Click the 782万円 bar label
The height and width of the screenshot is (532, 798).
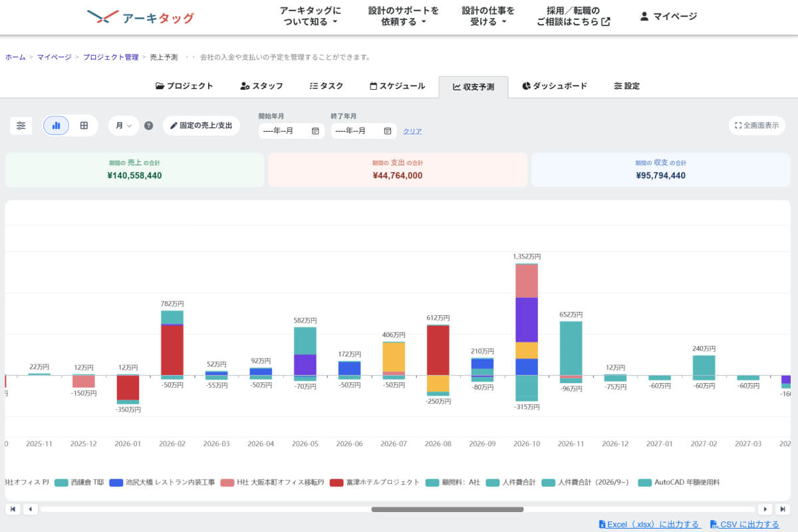(172, 304)
